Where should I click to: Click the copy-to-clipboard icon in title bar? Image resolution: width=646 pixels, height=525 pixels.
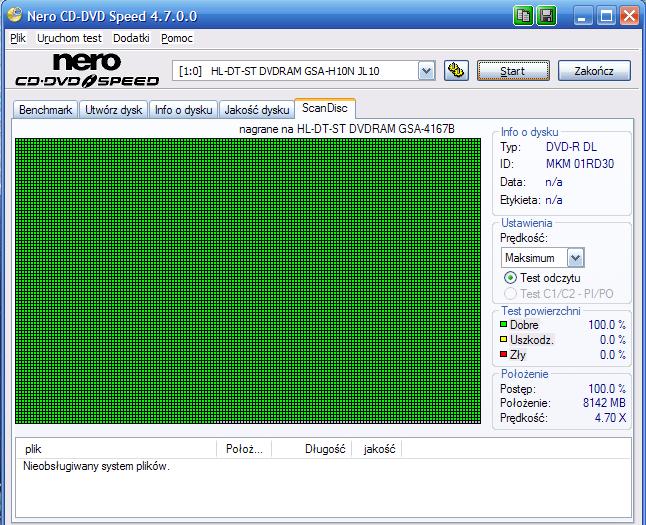[523, 16]
